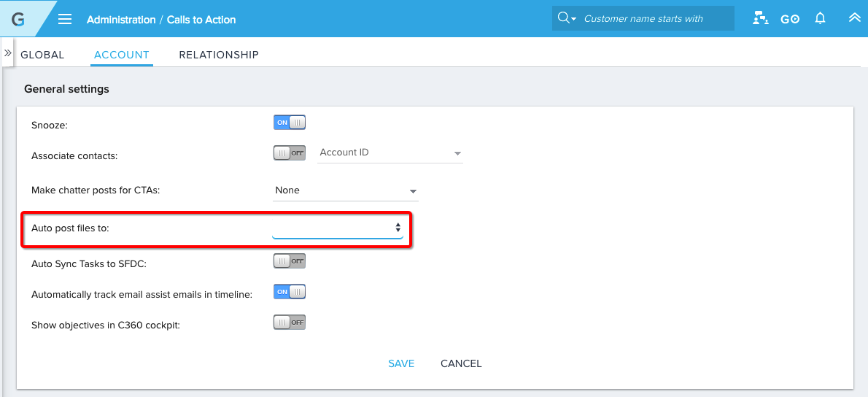Toggle Show objectives in C360 cockpit

[290, 323]
